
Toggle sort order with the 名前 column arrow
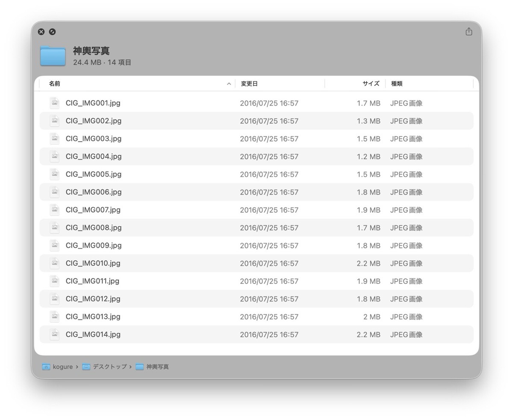(229, 84)
